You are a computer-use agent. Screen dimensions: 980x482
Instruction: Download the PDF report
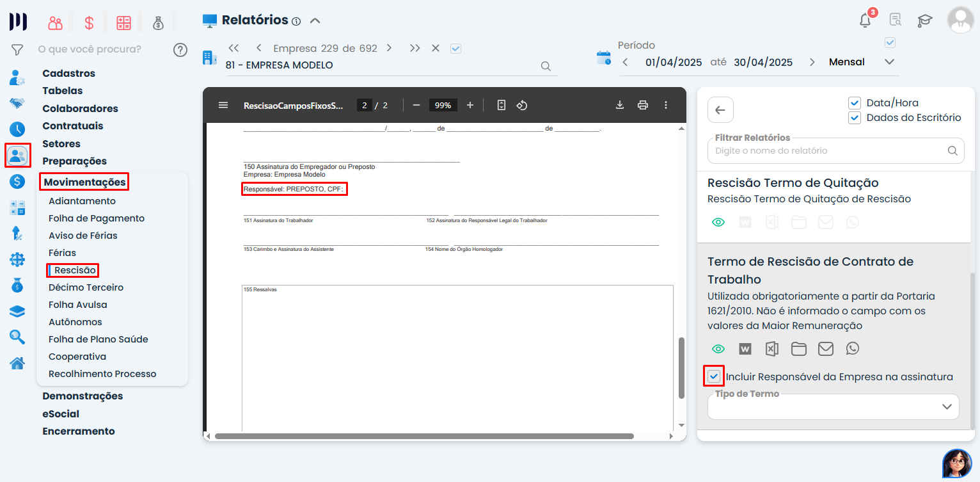click(x=619, y=105)
